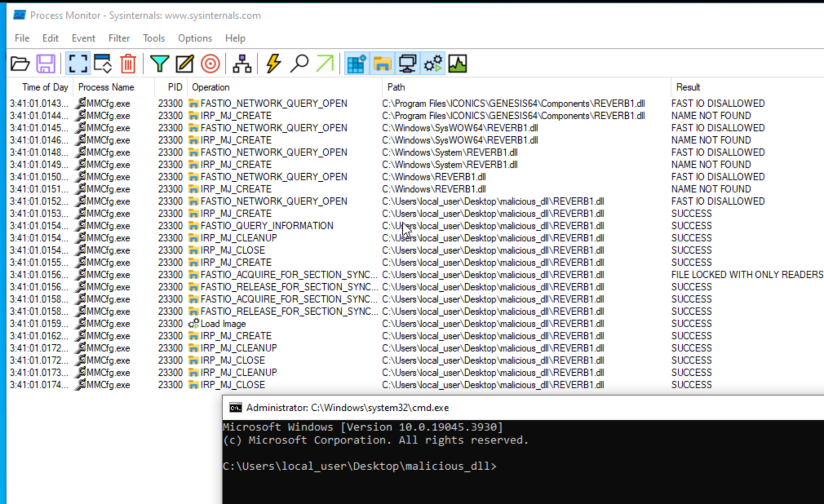The height and width of the screenshot is (504, 824).
Task: Select the Include Process From Window target icon
Action: 211,63
